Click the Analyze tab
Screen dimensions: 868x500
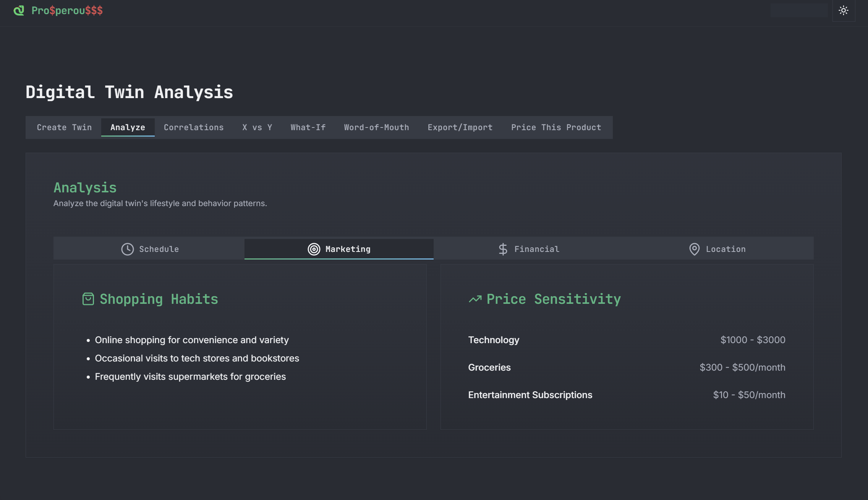[128, 127]
